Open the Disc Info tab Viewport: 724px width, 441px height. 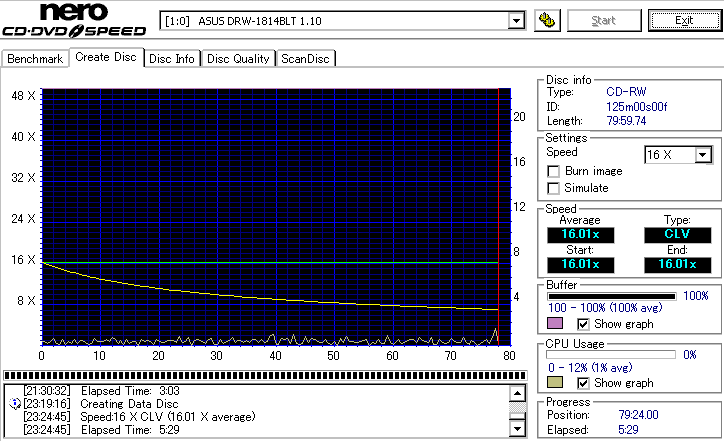point(172,59)
